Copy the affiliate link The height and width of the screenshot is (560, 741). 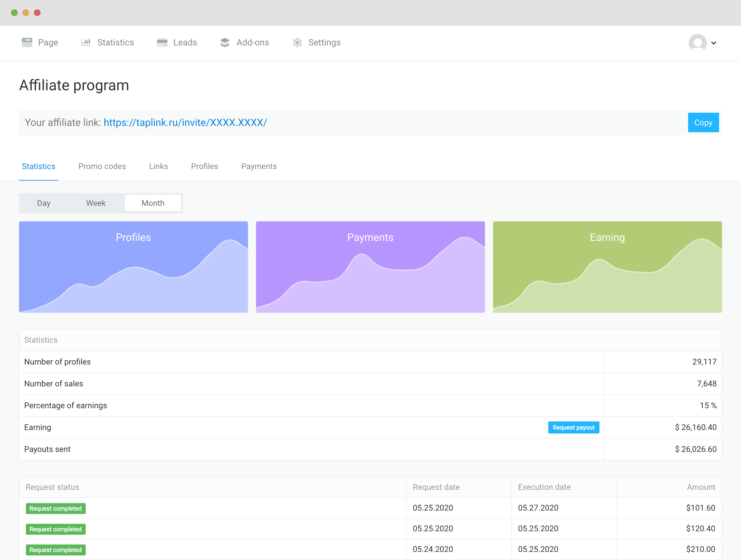coord(703,122)
